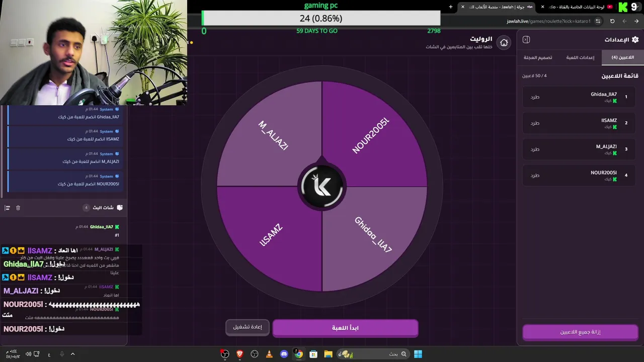Click the M_ALJAZI wheel segment
644x362 pixels.
(x=273, y=136)
